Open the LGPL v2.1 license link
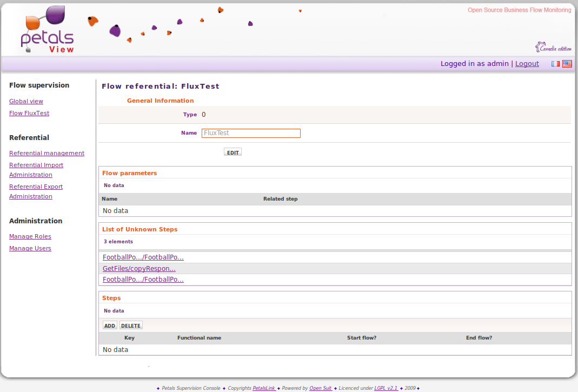 [x=386, y=388]
